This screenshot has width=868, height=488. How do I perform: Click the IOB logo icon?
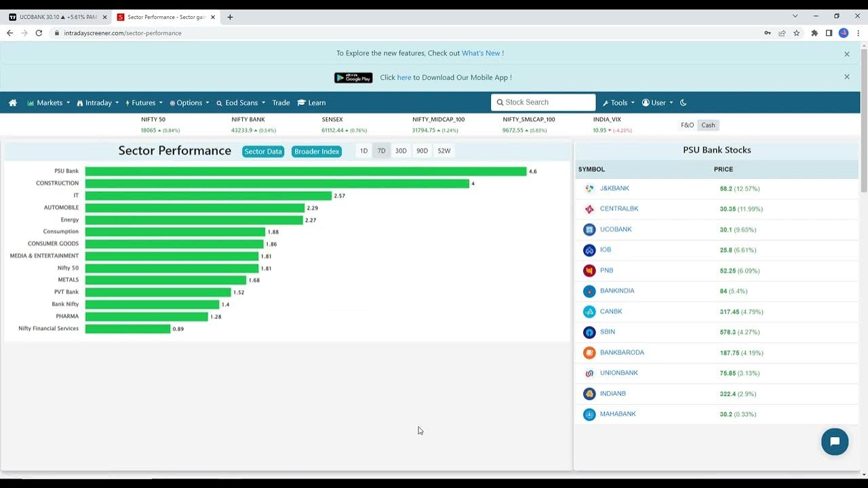[x=589, y=250]
